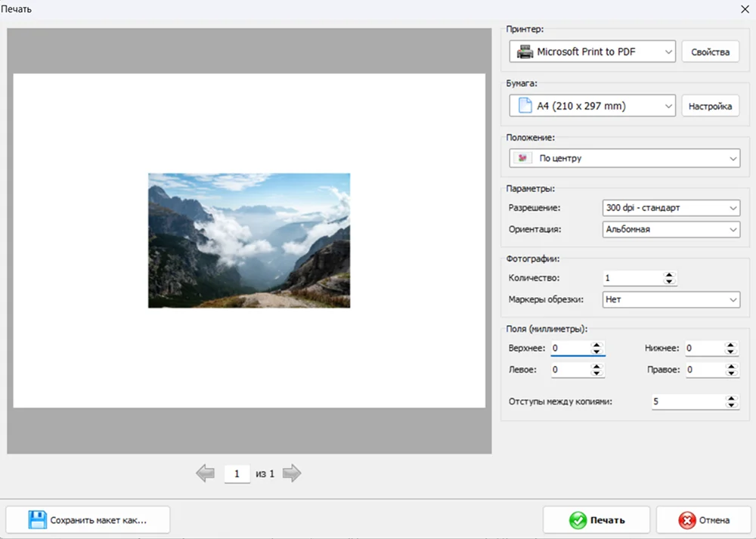756x539 pixels.
Task: Increase the 'Нижнее' bottom margin value
Action: pos(730,345)
